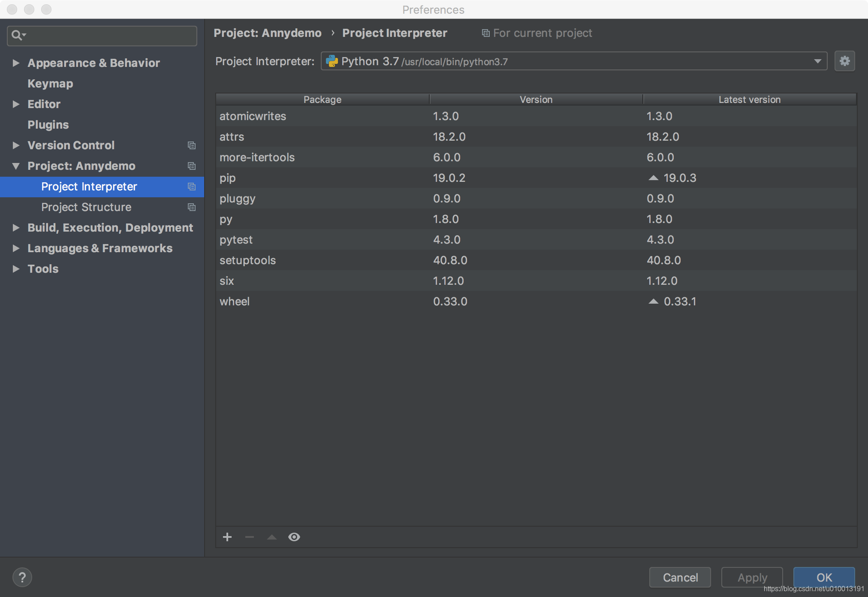Click Project: Annydemo breadcrumb

(268, 33)
